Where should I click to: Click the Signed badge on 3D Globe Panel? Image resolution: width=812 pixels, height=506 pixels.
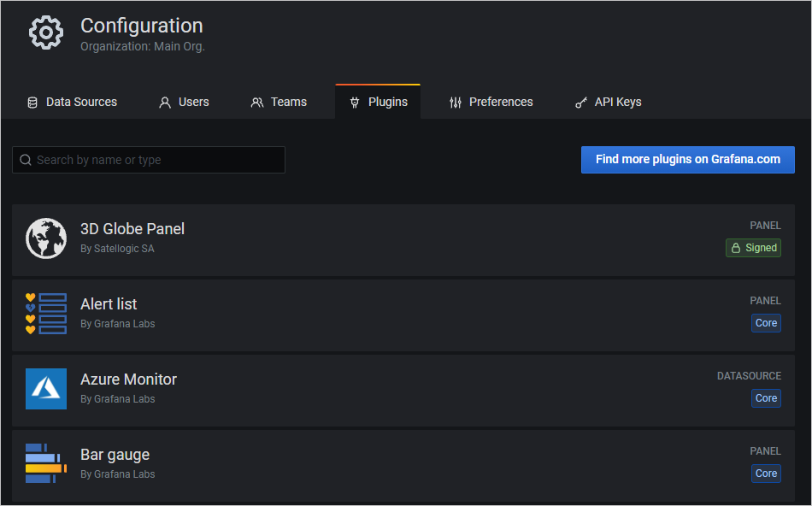point(754,248)
